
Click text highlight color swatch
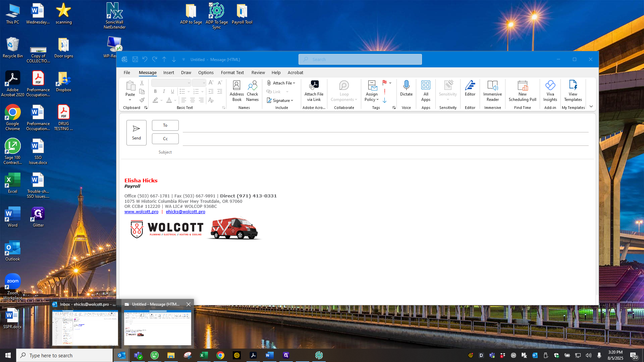point(155,100)
